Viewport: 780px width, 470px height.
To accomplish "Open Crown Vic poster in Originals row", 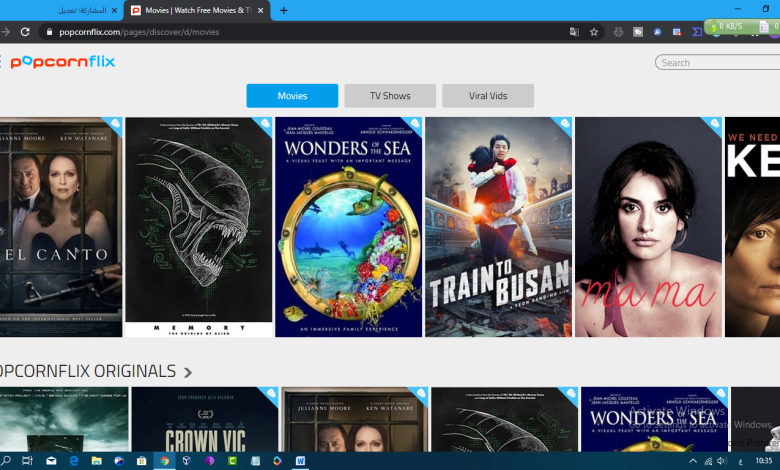I will tap(205, 419).
